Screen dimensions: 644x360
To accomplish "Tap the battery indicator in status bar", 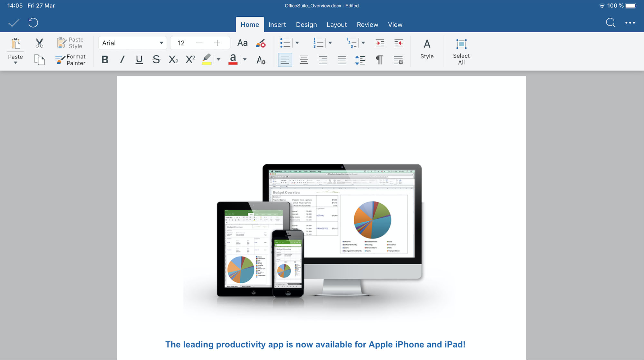I will pyautogui.click(x=631, y=6).
